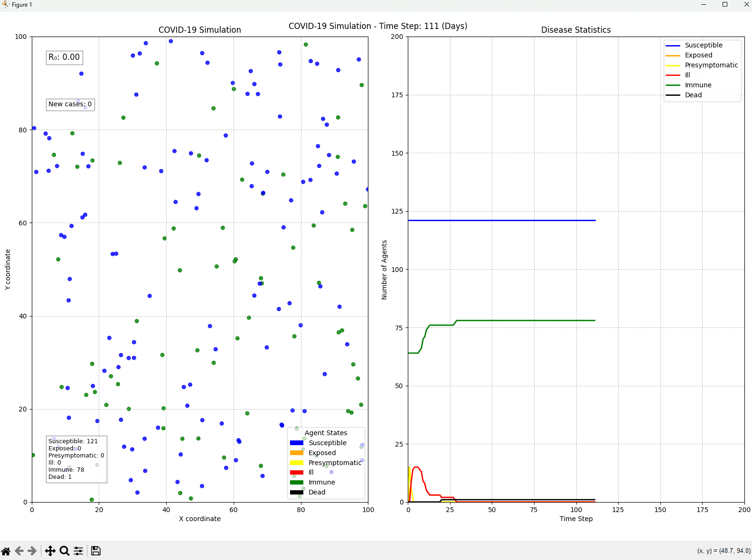
Task: Activate the Pan axes tool
Action: pyautogui.click(x=50, y=551)
